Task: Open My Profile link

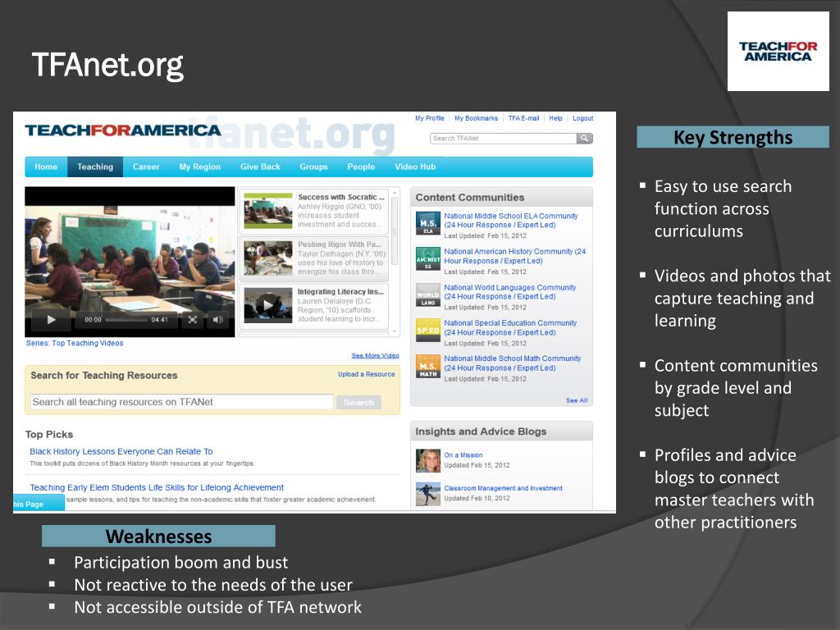Action: point(430,118)
